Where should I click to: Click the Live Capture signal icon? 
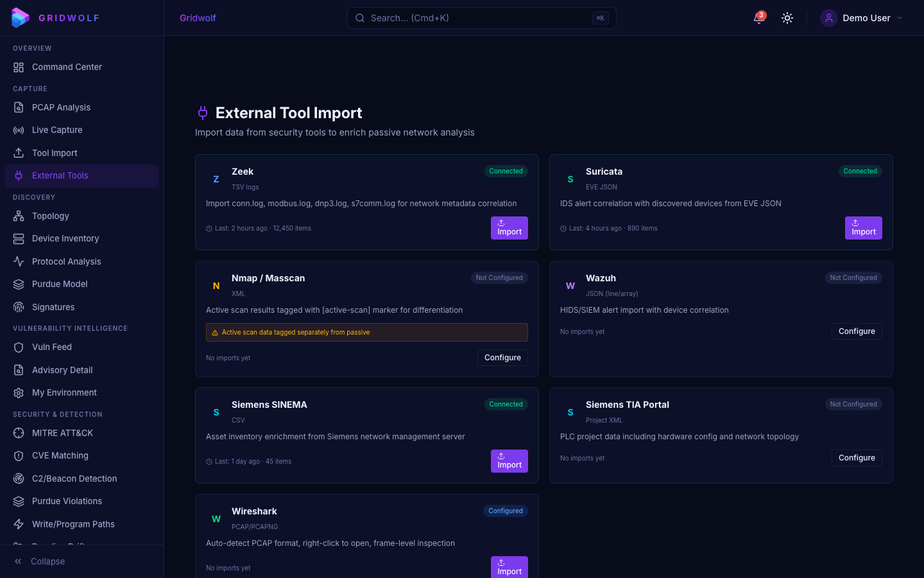click(x=19, y=130)
